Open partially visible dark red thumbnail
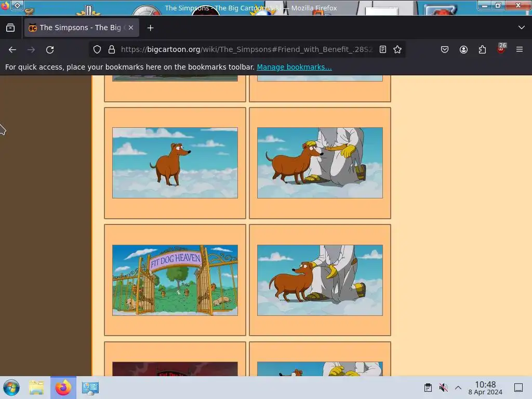 click(x=175, y=369)
